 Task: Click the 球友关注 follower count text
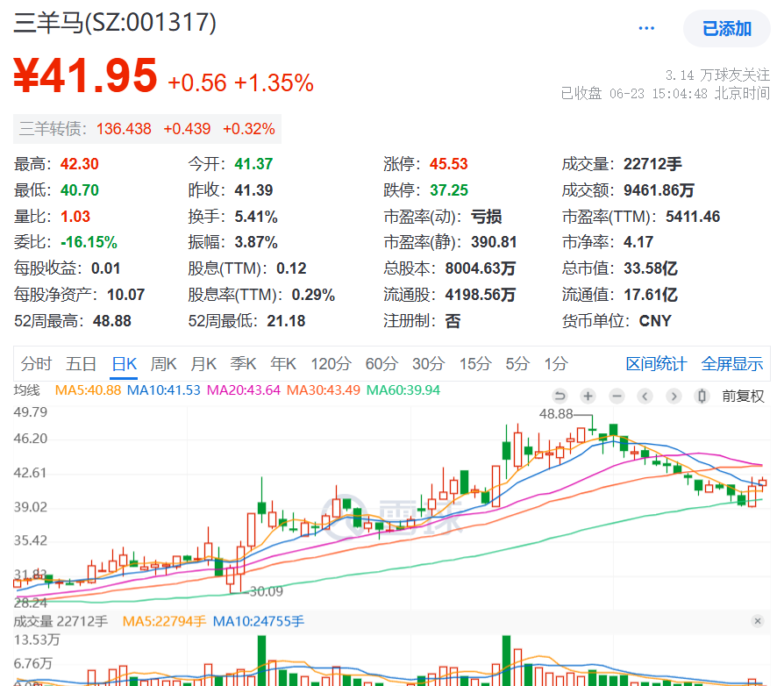click(717, 75)
